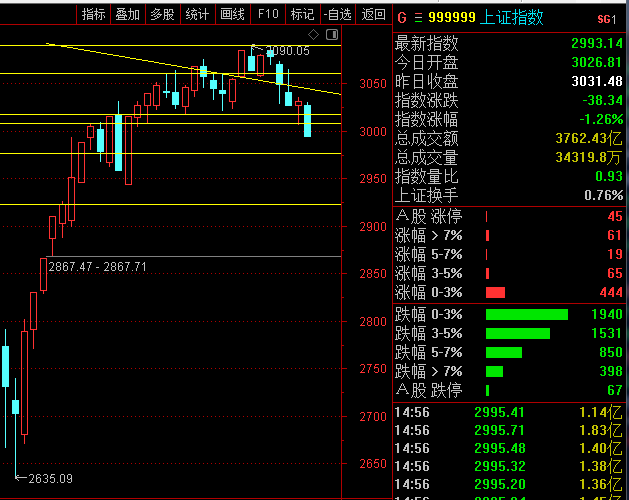Click the green bar for 跌幅 3-5%
Screen dimensions: 629x500
click(x=518, y=333)
